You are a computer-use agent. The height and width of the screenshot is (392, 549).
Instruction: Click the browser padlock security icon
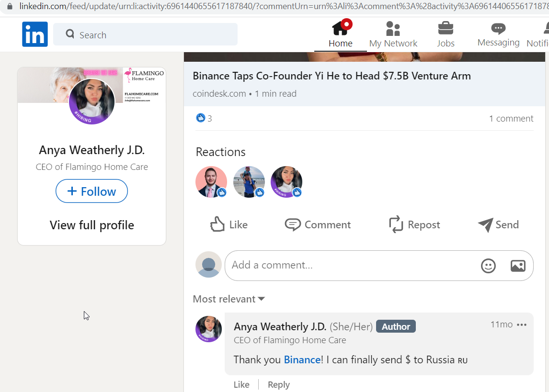[x=10, y=6]
